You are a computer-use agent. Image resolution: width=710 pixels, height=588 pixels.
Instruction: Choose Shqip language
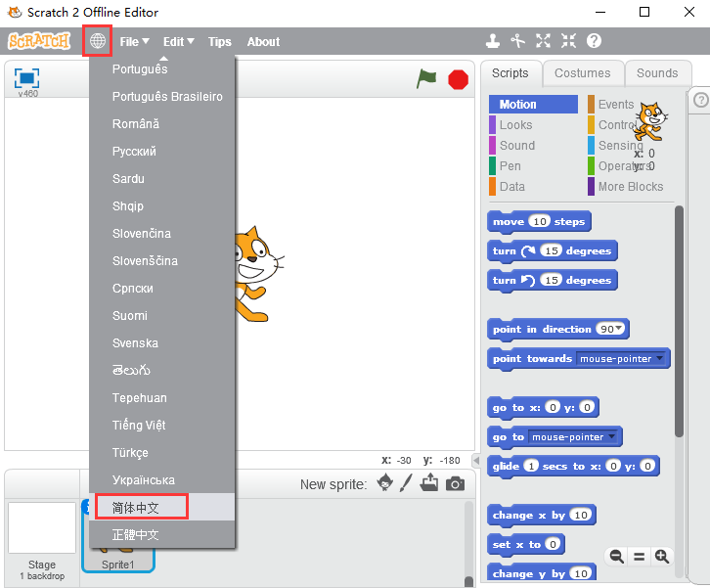click(161, 206)
